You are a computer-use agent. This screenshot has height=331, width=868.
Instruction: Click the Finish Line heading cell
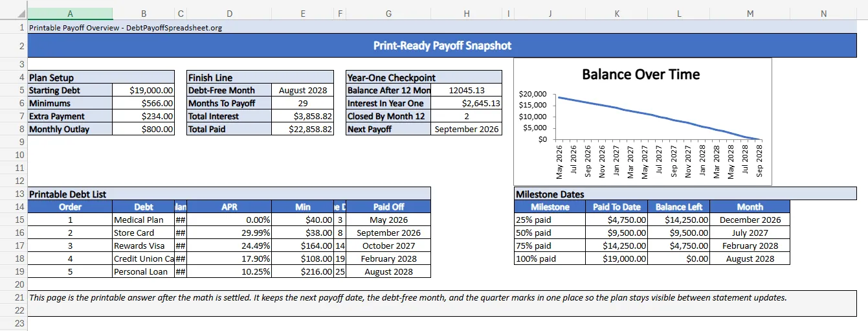pyautogui.click(x=260, y=77)
